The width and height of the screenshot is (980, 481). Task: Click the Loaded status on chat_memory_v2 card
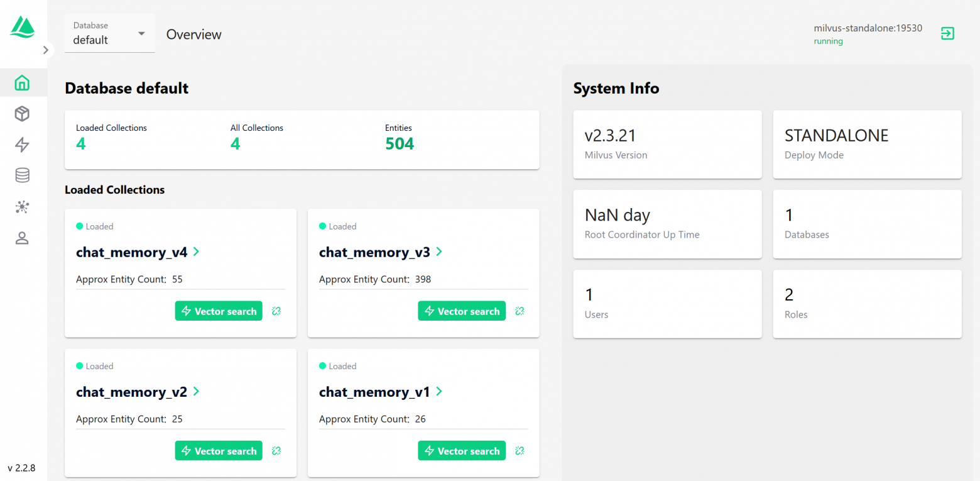(95, 366)
